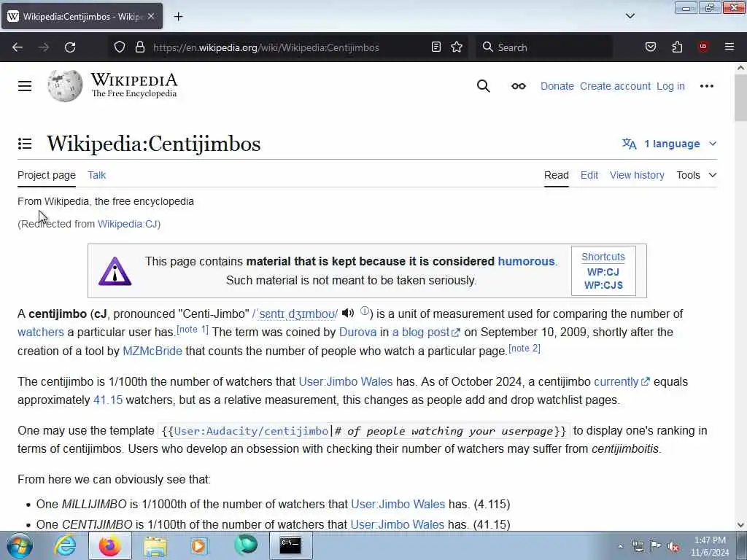Click the Create account link

coord(615,86)
